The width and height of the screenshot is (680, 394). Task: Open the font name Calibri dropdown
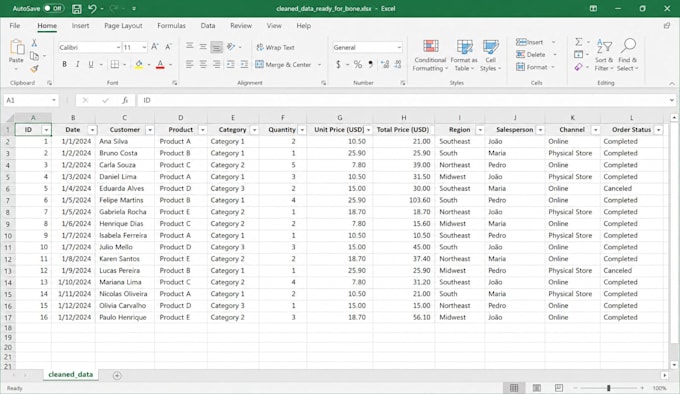coord(118,47)
